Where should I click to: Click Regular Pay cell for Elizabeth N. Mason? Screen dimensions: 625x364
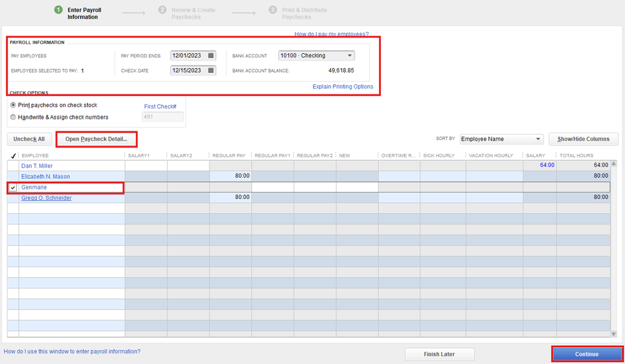pos(230,176)
